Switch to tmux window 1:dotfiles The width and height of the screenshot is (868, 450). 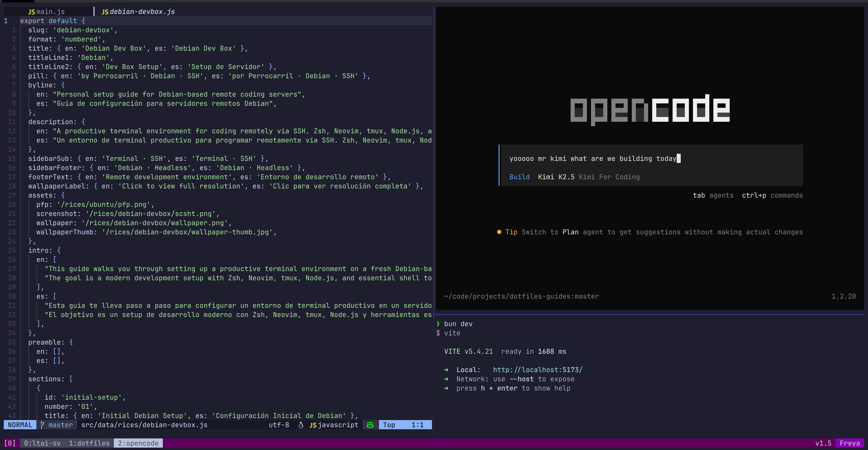(89, 443)
